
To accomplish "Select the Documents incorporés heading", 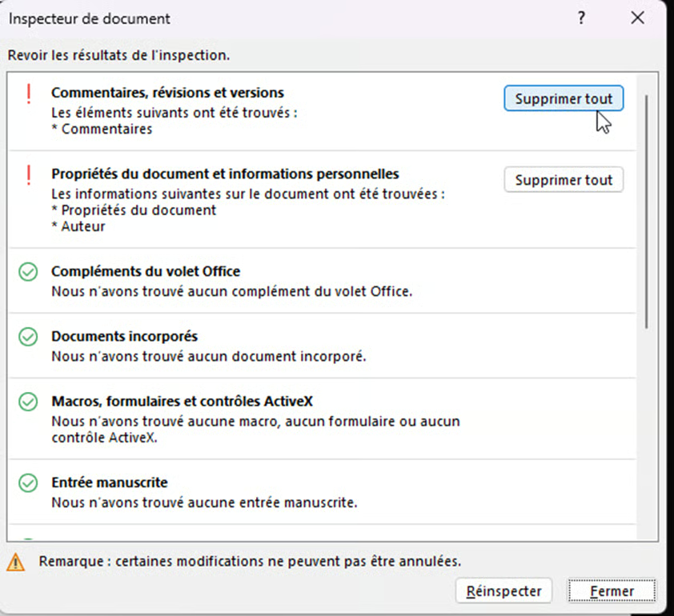I will [x=124, y=336].
